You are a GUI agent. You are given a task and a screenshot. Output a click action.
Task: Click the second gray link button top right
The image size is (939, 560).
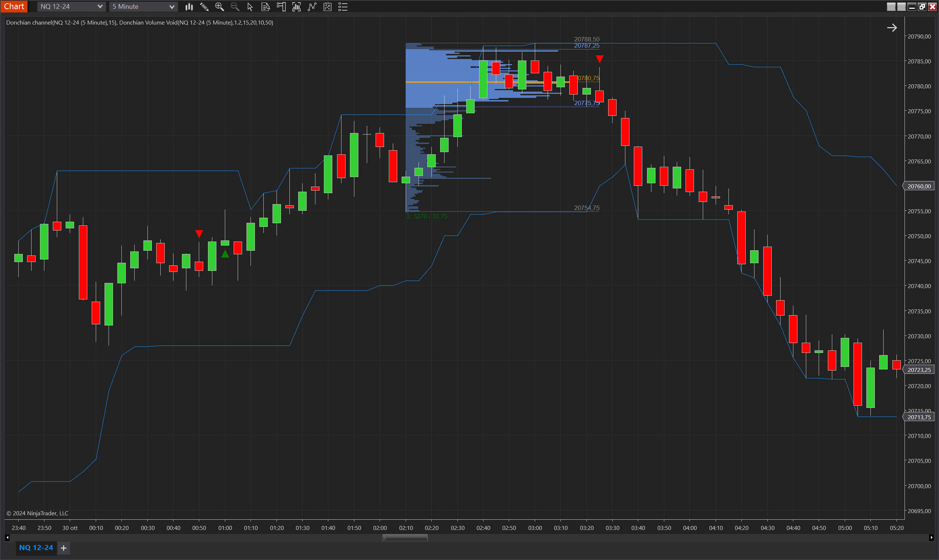[901, 7]
